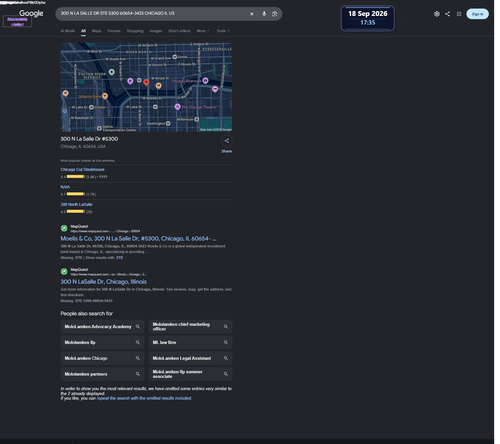Click repeat the search with omitted results included
Screen dimensions: 500x444
(144, 398)
